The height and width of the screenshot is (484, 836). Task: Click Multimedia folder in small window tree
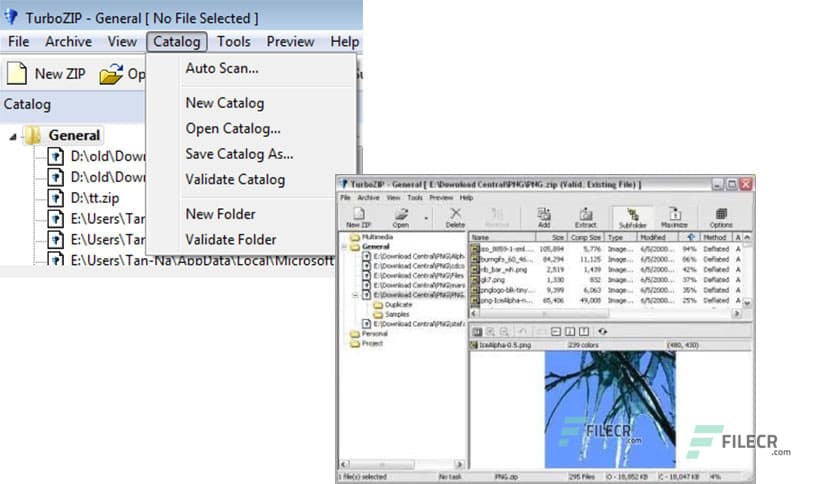372,237
